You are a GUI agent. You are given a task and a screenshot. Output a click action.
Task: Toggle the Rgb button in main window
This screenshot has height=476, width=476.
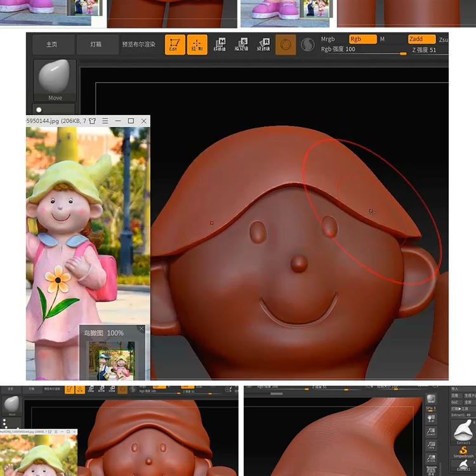tap(363, 39)
